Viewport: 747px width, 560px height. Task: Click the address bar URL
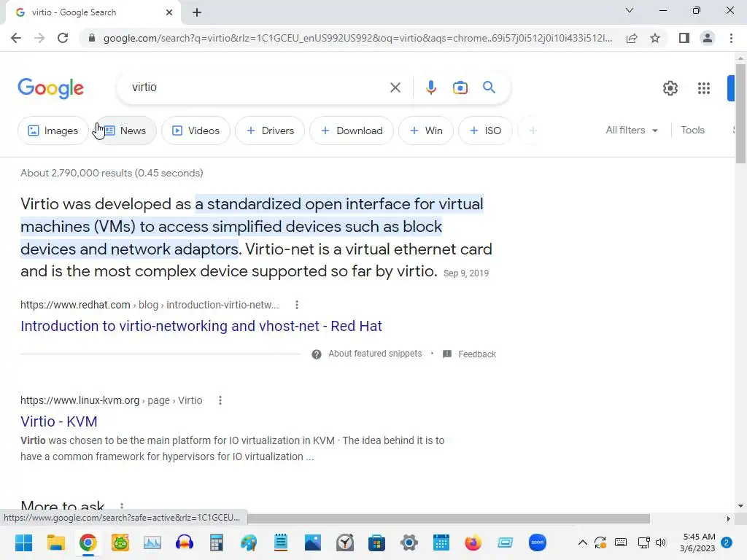tap(357, 38)
